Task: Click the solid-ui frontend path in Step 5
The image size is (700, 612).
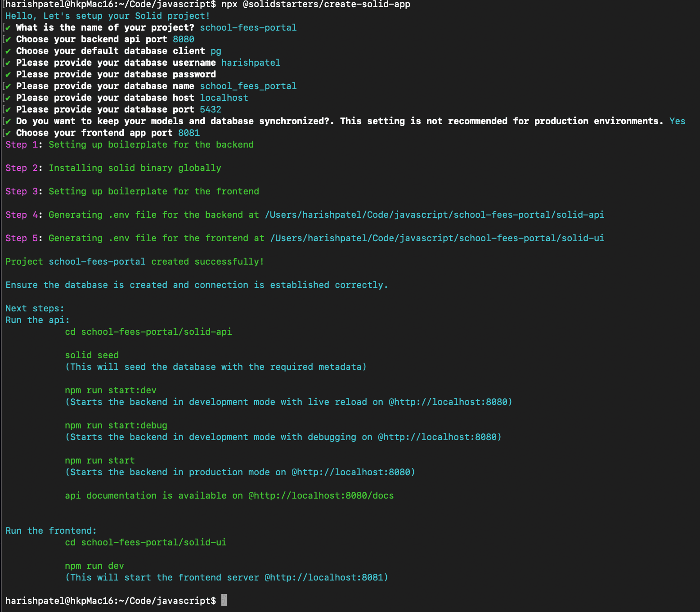Action: click(437, 238)
